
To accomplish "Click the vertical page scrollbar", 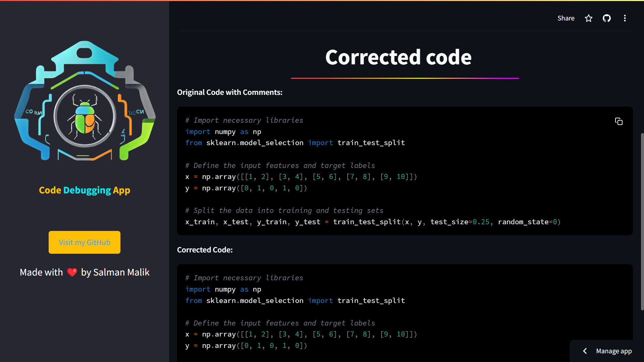I will click(642, 221).
